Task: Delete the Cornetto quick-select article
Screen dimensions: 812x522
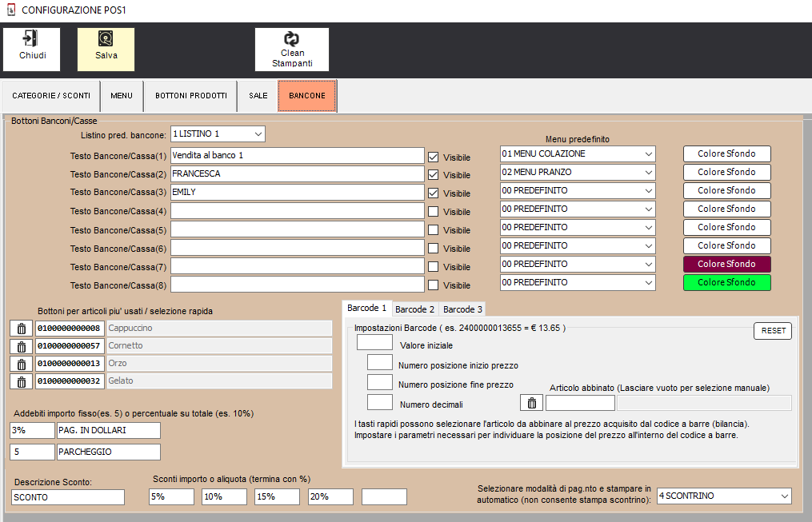Action: click(22, 346)
